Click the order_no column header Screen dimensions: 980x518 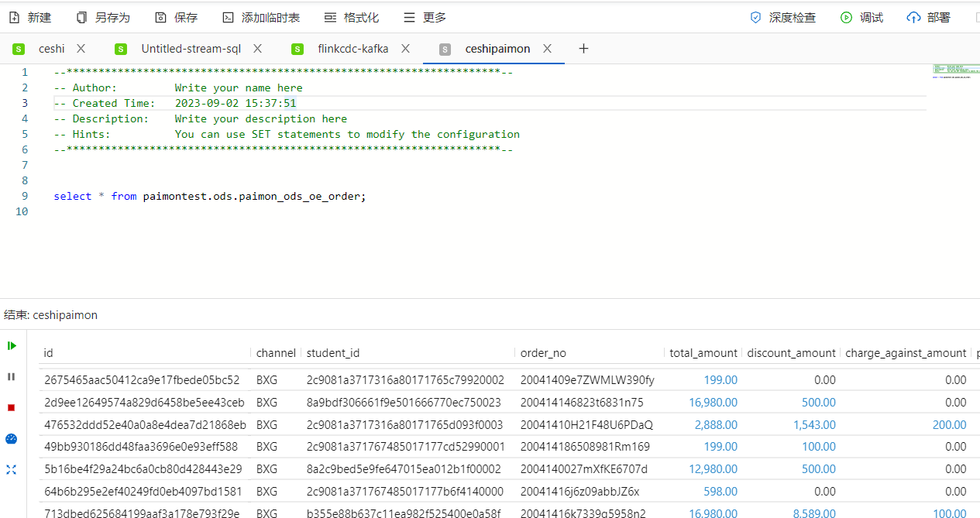[x=543, y=353]
